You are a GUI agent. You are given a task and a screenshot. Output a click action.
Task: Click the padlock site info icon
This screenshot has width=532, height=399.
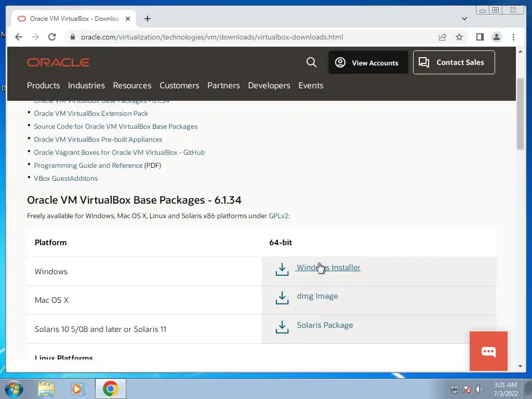pos(73,37)
